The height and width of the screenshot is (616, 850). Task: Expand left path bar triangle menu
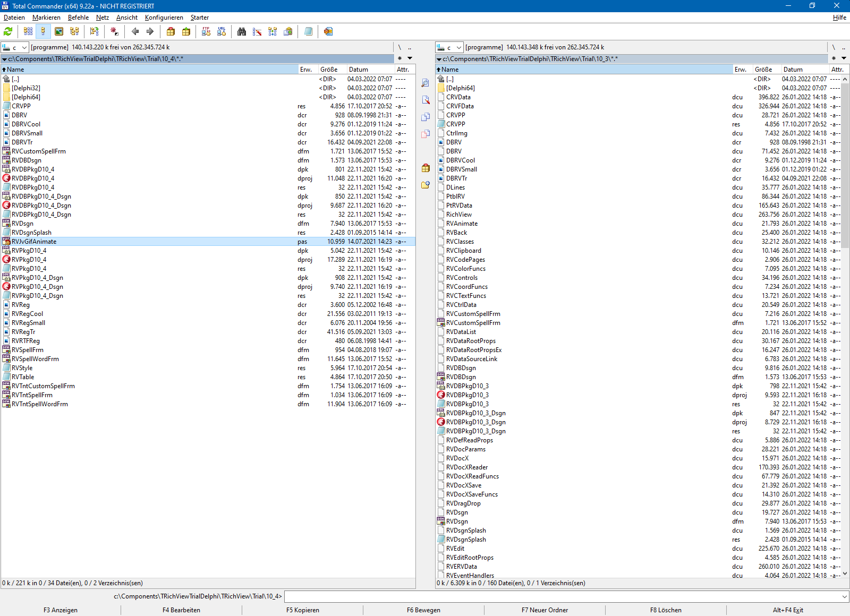pyautogui.click(x=4, y=59)
